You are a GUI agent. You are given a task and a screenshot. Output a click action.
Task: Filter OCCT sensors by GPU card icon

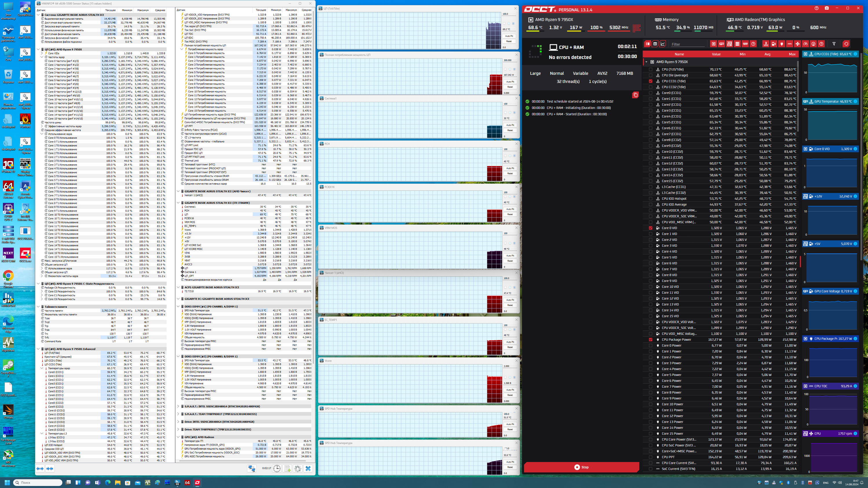[721, 44]
